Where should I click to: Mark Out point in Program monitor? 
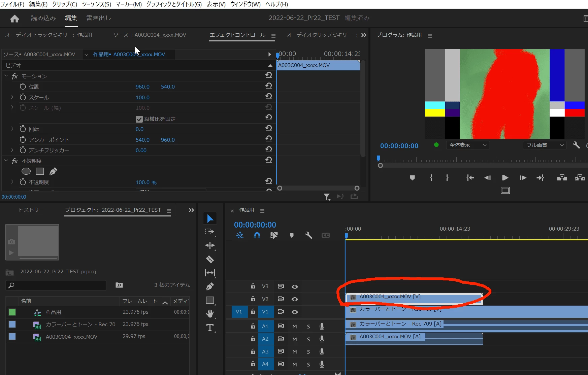click(447, 178)
